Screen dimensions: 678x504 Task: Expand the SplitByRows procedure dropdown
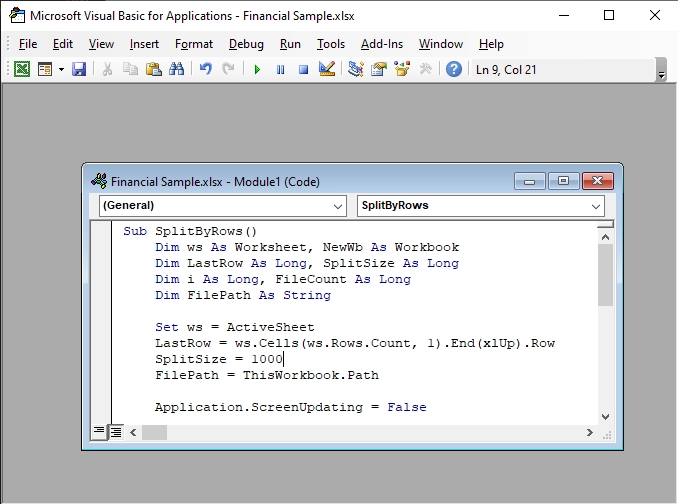click(481, 206)
